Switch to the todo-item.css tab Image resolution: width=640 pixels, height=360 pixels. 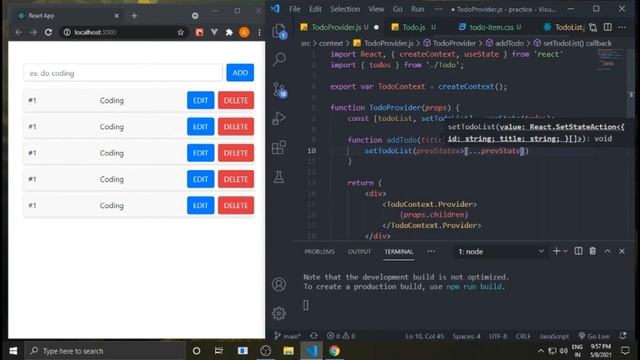(491, 27)
